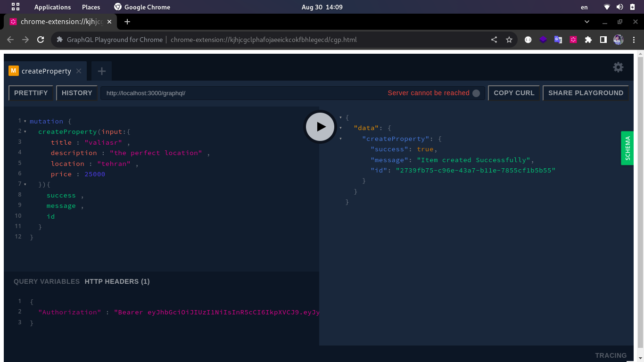Open the battery status indicator
This screenshot has height=362, width=644.
pos(632,7)
